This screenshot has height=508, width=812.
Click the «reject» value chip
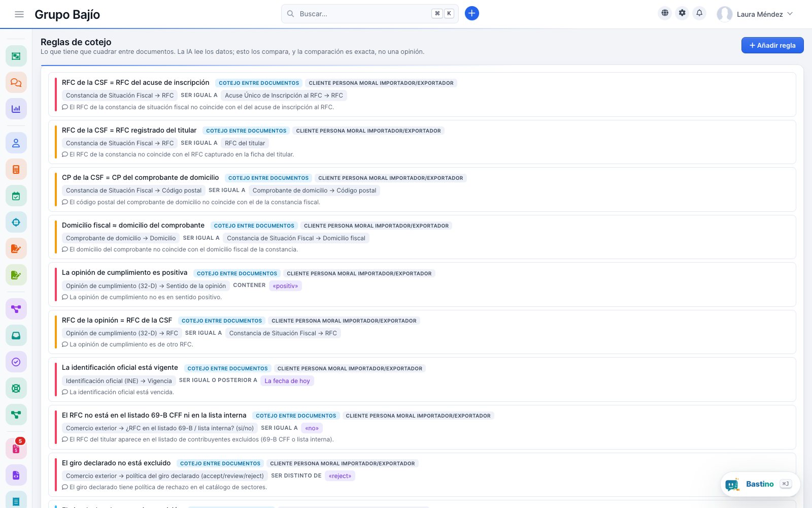tap(340, 475)
